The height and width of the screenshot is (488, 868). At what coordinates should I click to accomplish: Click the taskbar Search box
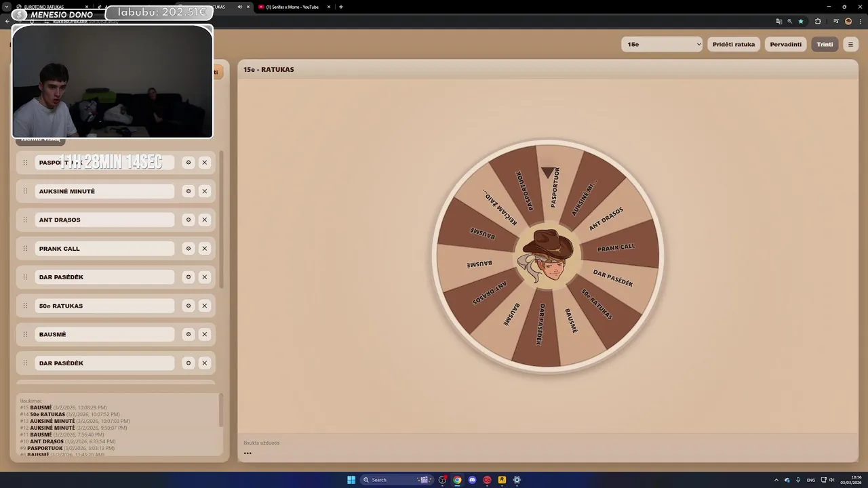pos(397,480)
